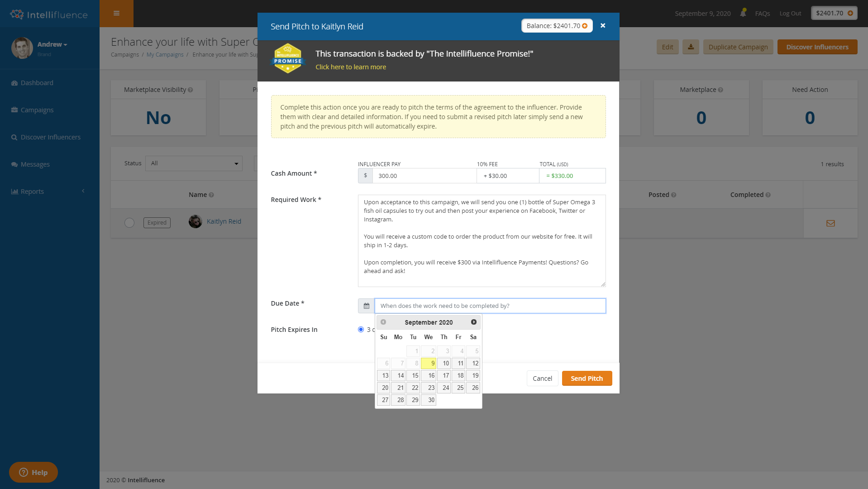Focus the Due Date input field
This screenshot has height=489, width=868.
coord(490,306)
